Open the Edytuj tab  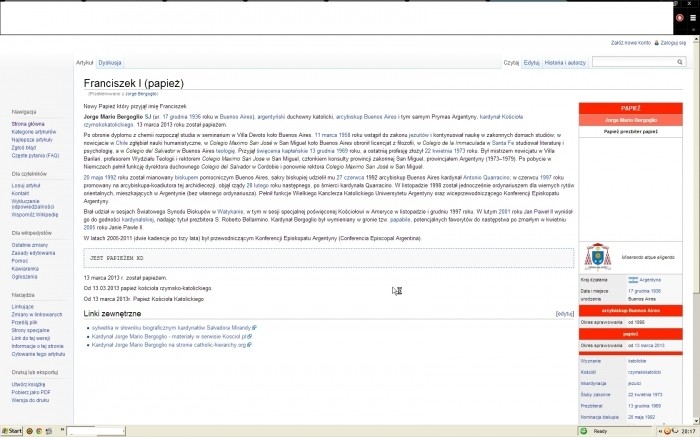pos(531,62)
